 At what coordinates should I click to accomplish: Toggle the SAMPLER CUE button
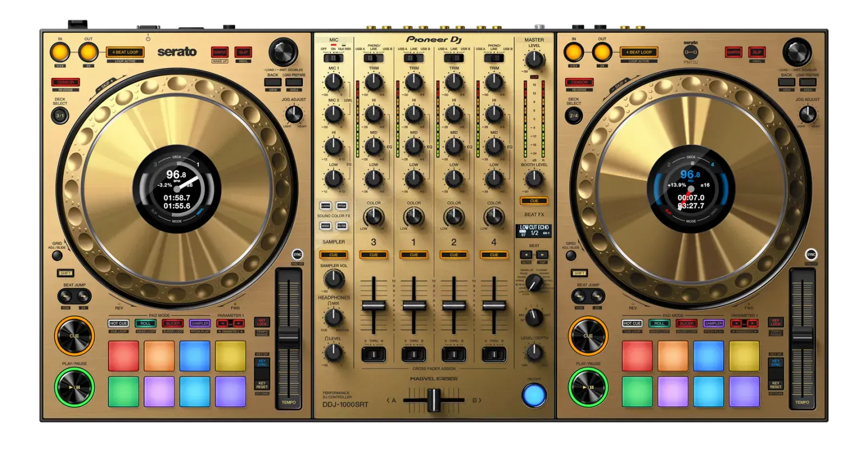click(x=334, y=254)
